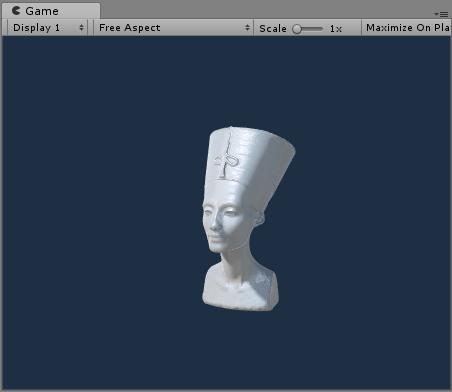Switch to the Game tab
This screenshot has height=392, width=452.
[x=51, y=11]
